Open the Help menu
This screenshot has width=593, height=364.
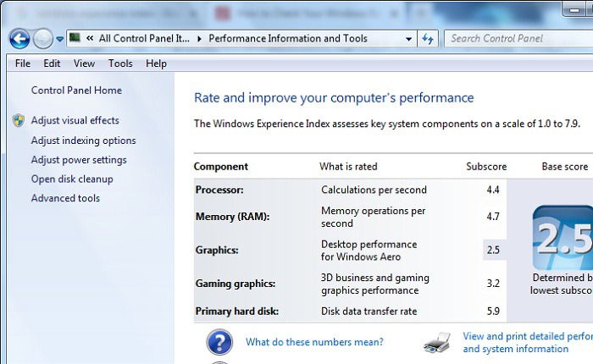pos(156,63)
